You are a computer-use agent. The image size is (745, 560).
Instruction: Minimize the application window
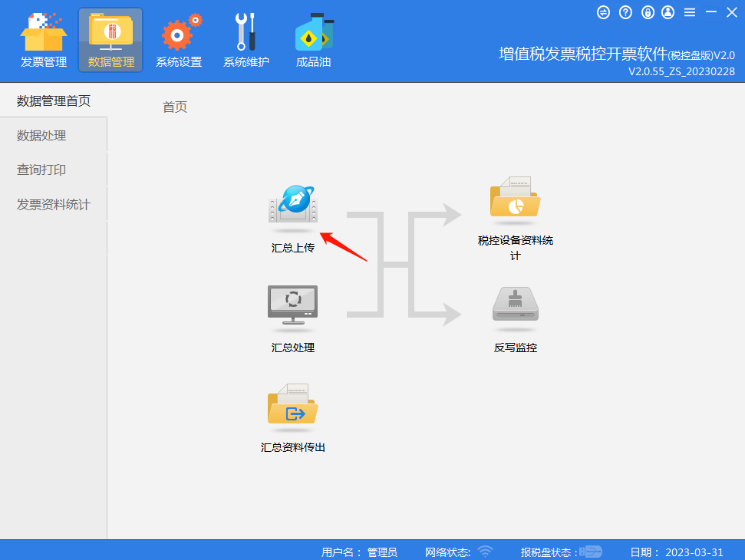[710, 12]
